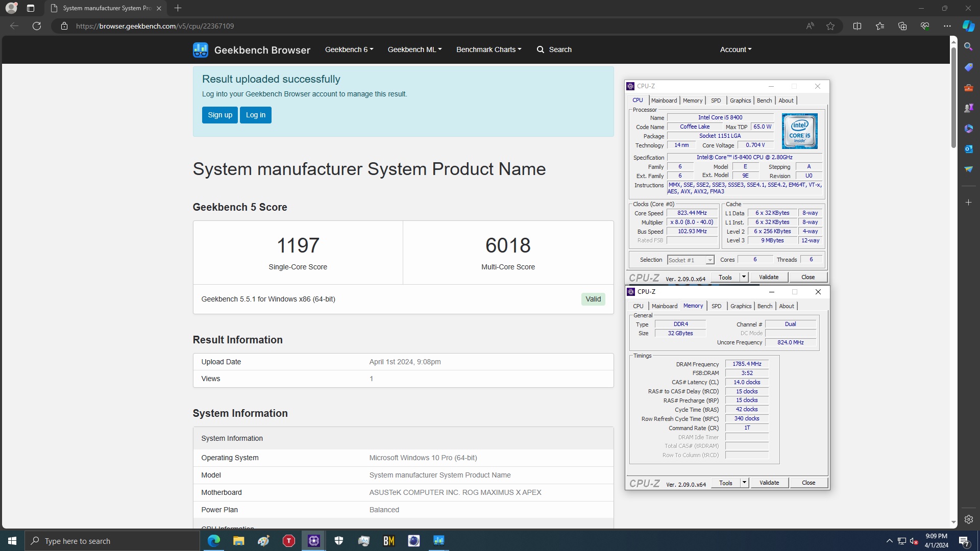Expand the Geekbench 6 menu

pyautogui.click(x=349, y=49)
